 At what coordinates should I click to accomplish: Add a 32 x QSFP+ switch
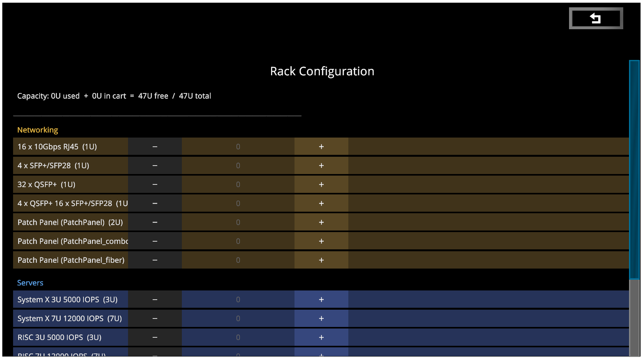pos(321,184)
